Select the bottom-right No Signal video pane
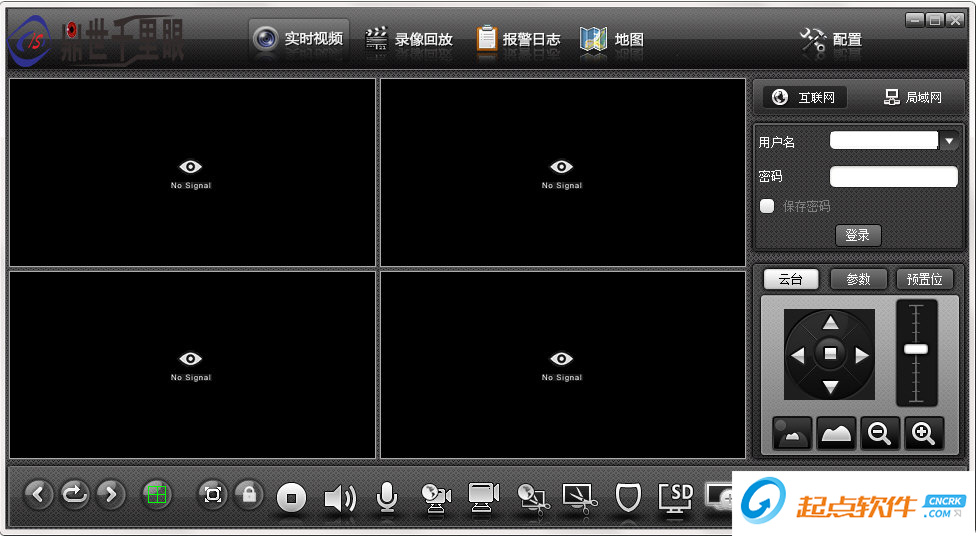The height and width of the screenshot is (536, 976). (563, 365)
